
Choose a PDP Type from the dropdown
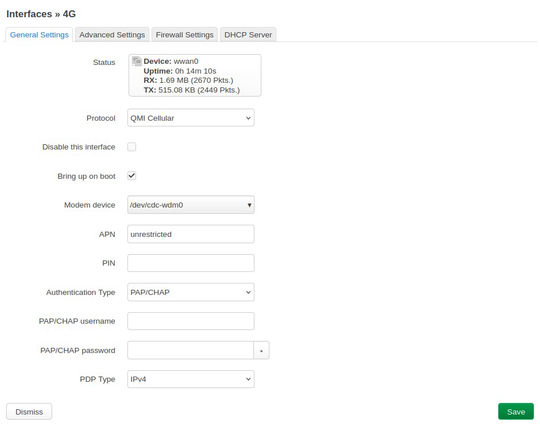pos(191,379)
